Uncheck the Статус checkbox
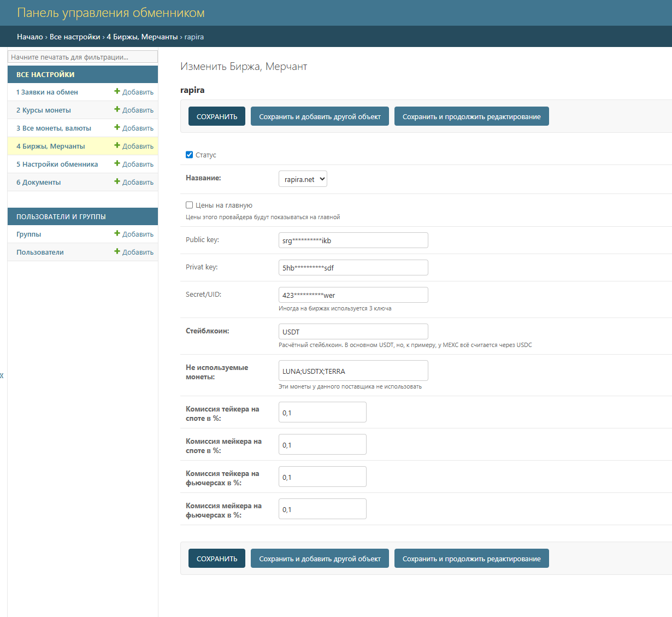672x617 pixels. 190,155
